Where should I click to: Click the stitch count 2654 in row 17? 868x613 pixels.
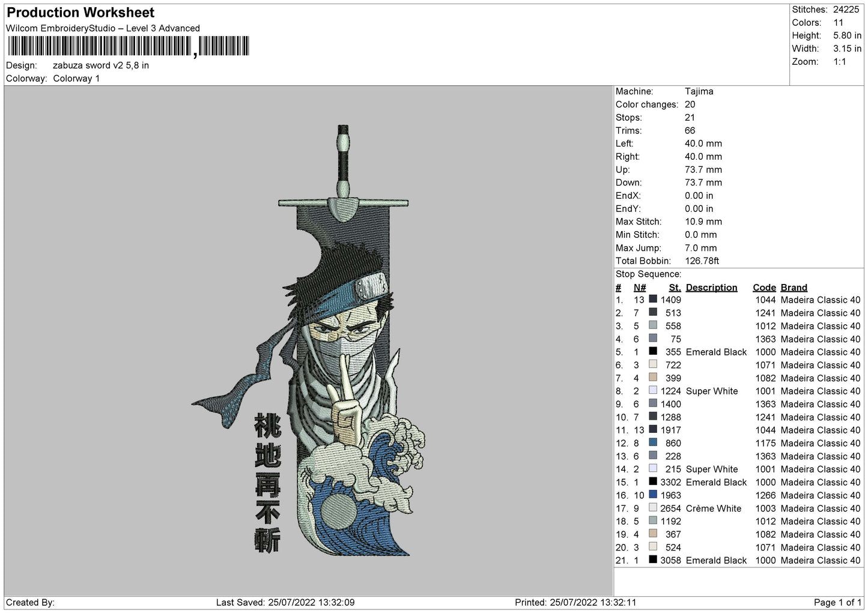coord(671,509)
